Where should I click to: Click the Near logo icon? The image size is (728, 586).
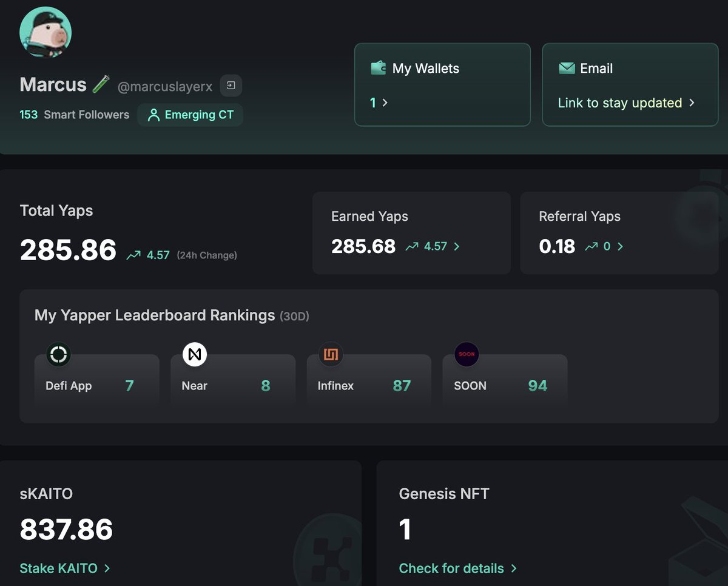pyautogui.click(x=195, y=354)
